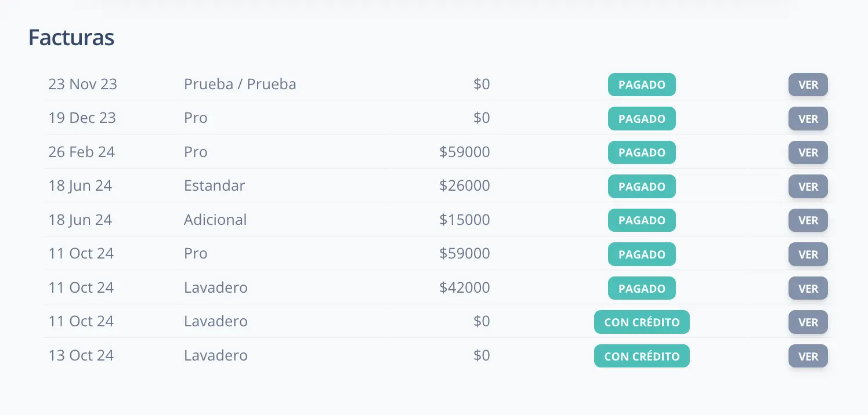Click CON CRÉDITO badge for 13 Oct 24
The image size is (868, 415).
(x=642, y=356)
